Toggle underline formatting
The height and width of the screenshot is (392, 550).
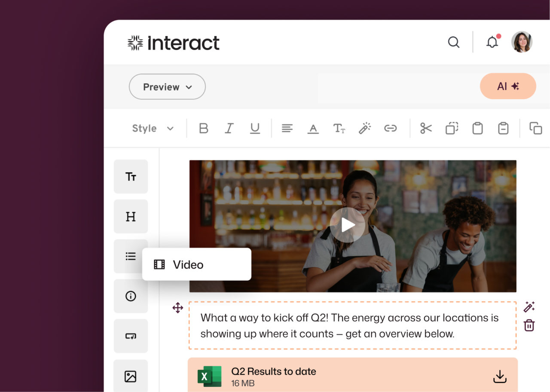[x=255, y=129]
